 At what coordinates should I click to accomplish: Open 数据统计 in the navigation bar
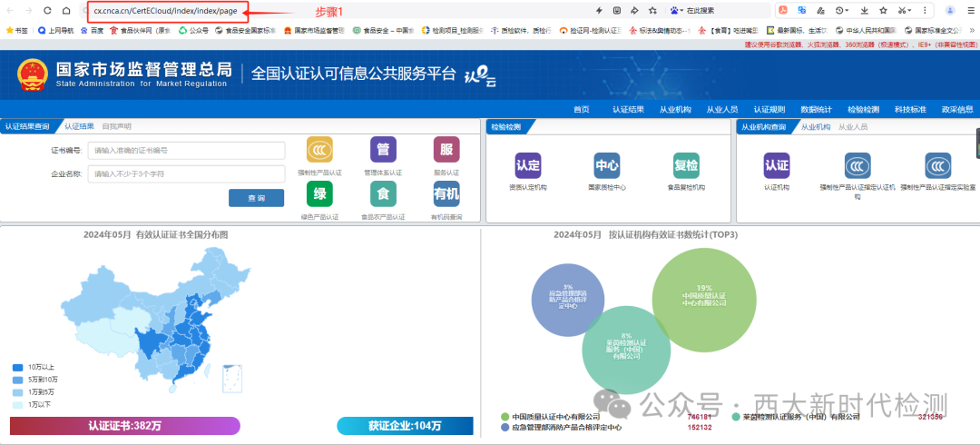click(817, 110)
